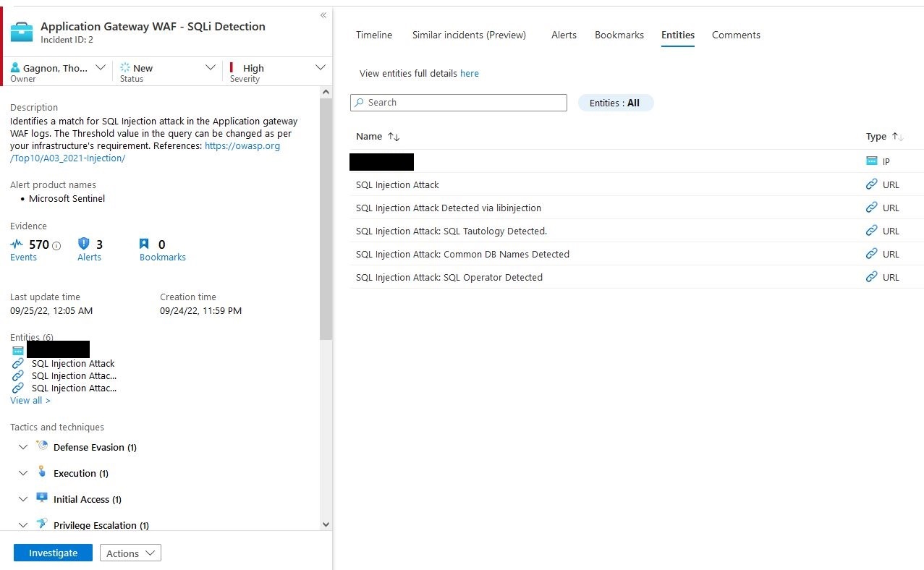Expand the Initial Access tactic
This screenshot has width=924, height=570.
(23, 499)
